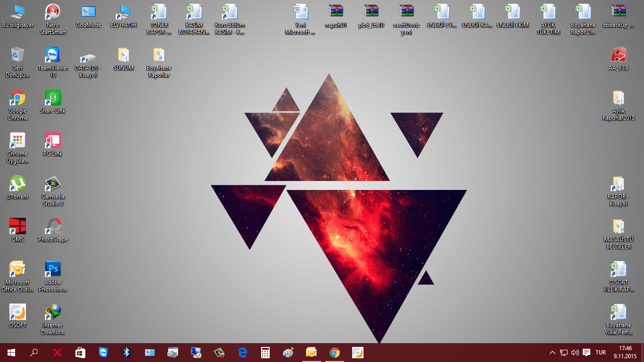This screenshot has width=644, height=362.
Task: Select the Internet Download Manager shortcut
Action: tap(53, 320)
